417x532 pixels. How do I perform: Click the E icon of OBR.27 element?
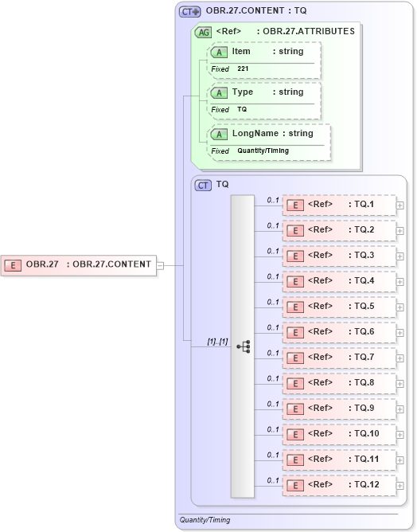pos(13,265)
